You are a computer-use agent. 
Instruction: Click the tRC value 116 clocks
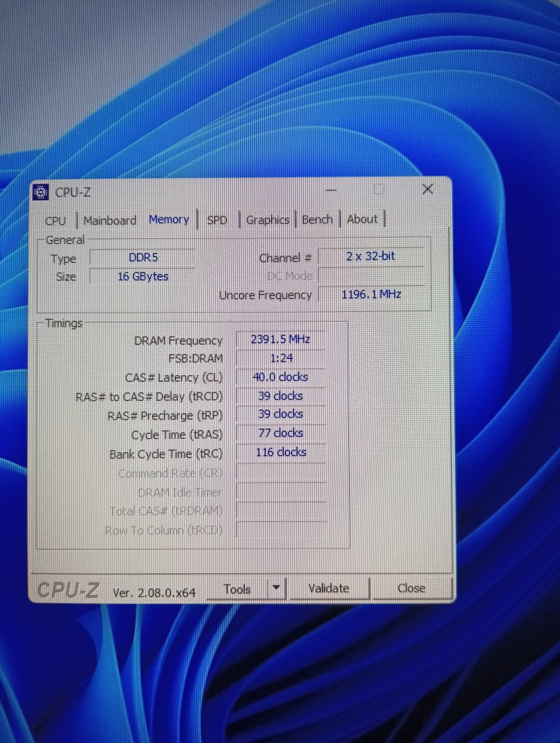pos(281,453)
